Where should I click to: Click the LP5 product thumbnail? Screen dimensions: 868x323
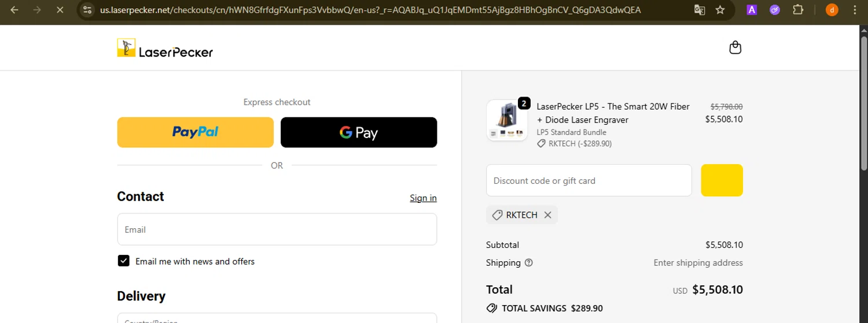tap(507, 120)
